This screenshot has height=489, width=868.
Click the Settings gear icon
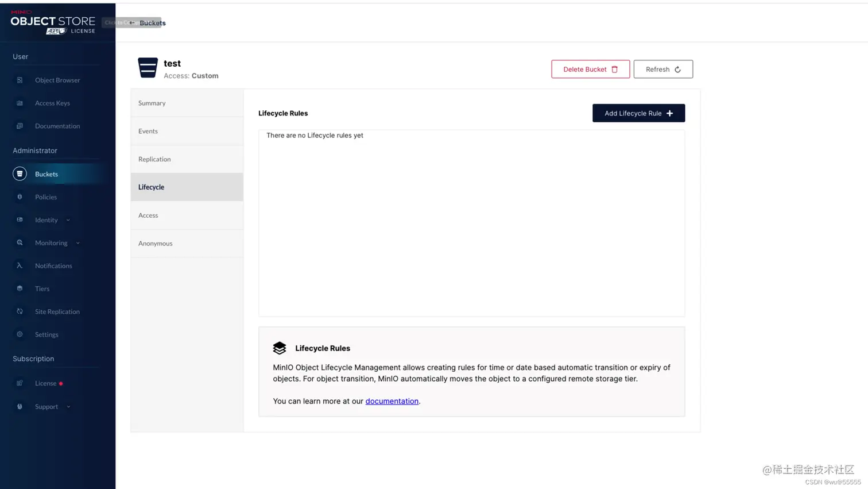coord(20,334)
